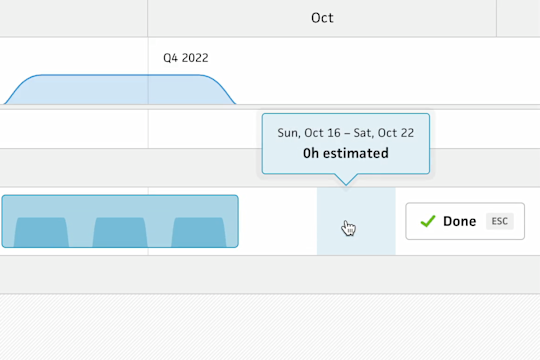Click the Done button
The height and width of the screenshot is (360, 540).
click(465, 221)
